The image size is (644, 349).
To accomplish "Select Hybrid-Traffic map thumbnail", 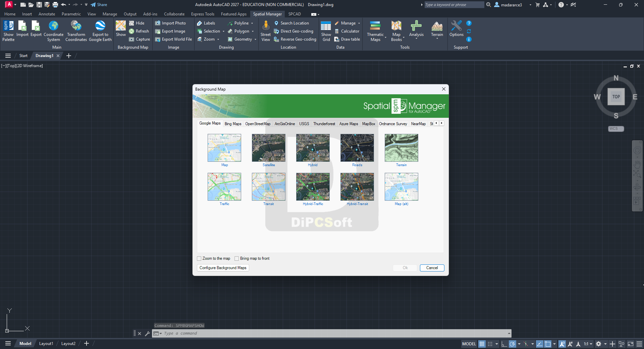I will pyautogui.click(x=313, y=187).
